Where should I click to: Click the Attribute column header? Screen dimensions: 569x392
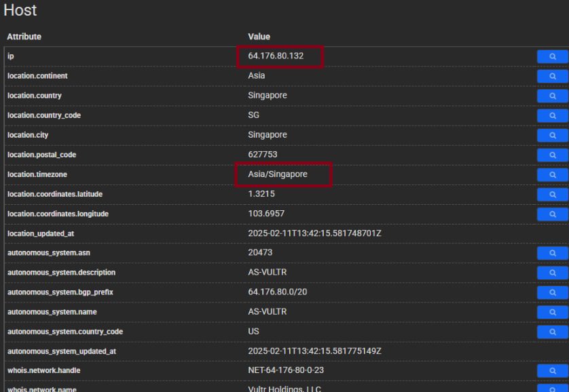point(24,37)
